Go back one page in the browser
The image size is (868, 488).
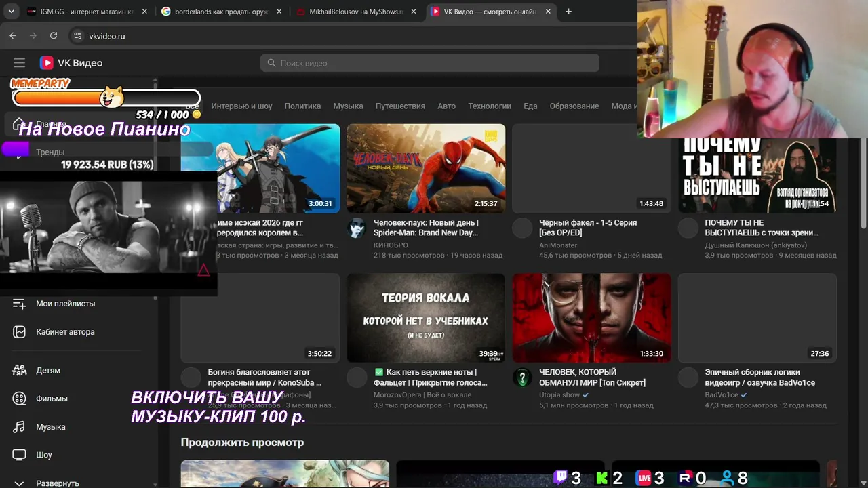(13, 36)
